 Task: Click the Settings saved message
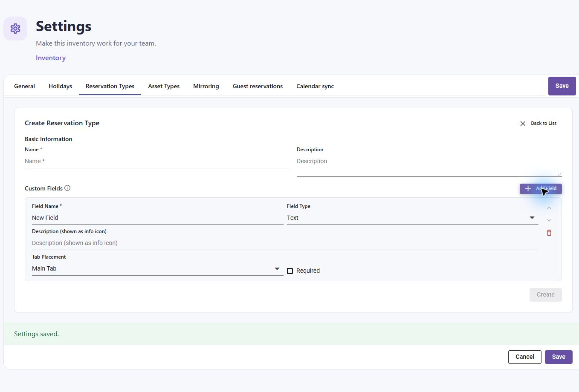(x=36, y=334)
